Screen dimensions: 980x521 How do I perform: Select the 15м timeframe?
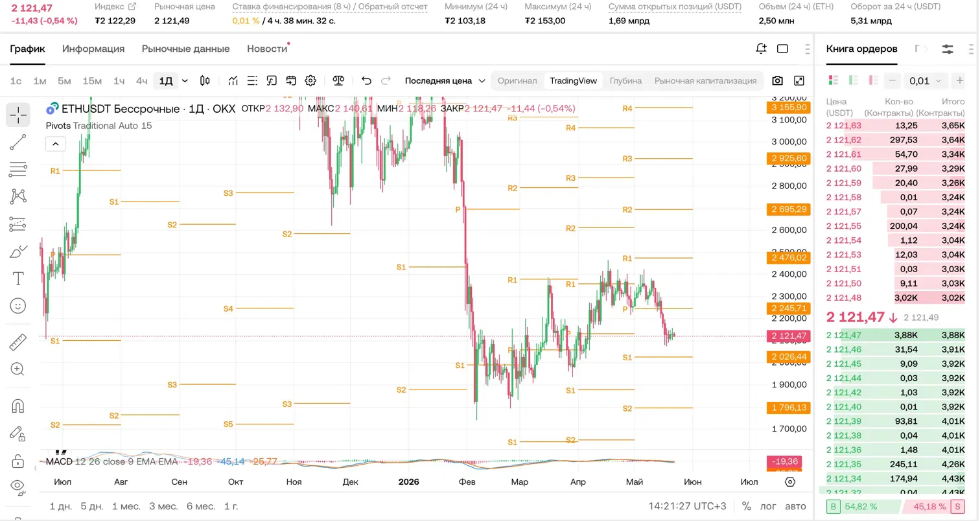click(92, 81)
